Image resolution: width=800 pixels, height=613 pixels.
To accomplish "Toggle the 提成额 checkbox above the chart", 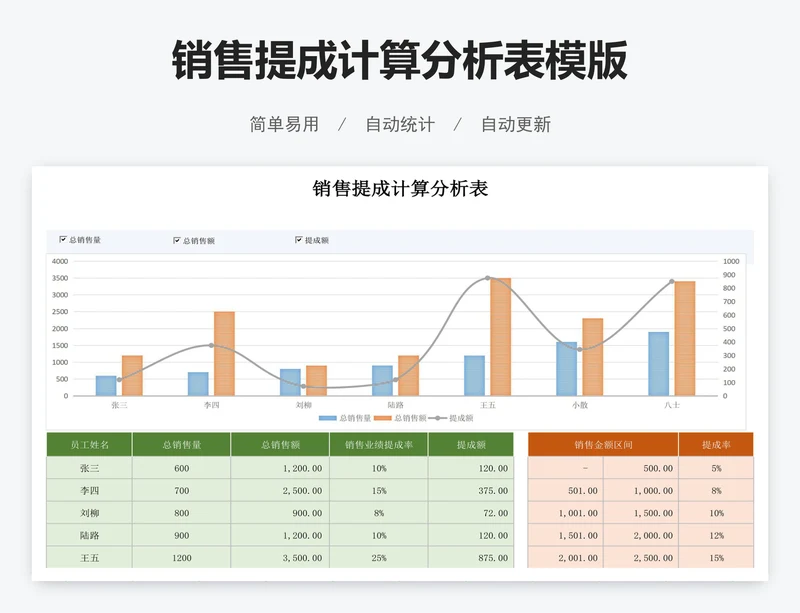I will tap(298, 240).
